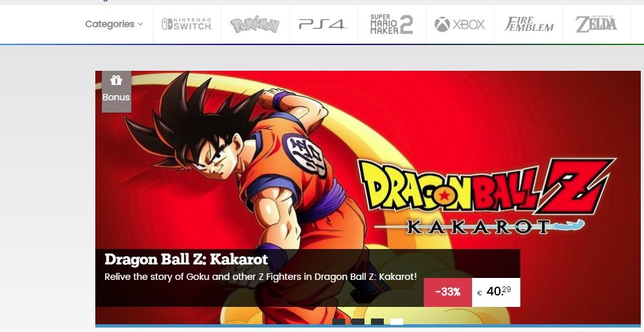The image size is (644, 332).
Task: Click the Relive the story of Goku description
Action: pyautogui.click(x=260, y=277)
